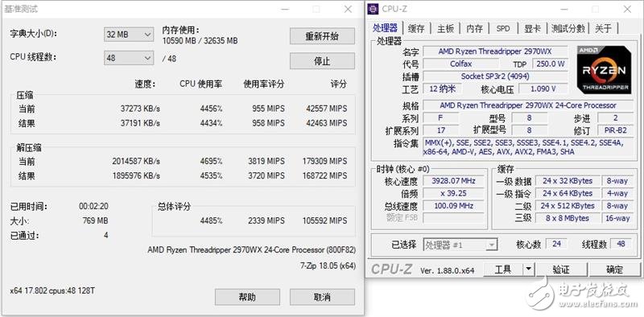Viewport: 644px width, 317px height.
Task: Open the 已选择 处理器 #1 combo box
Action: (460, 245)
